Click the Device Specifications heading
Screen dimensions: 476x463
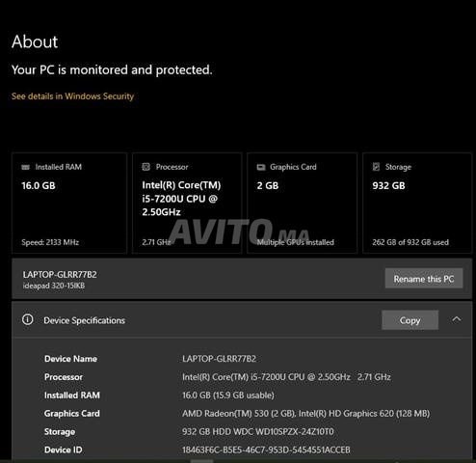tap(84, 320)
